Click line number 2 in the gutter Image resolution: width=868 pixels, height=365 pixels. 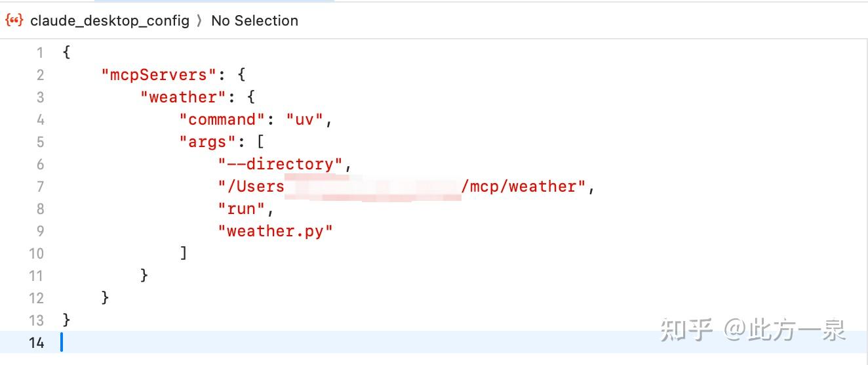click(x=40, y=75)
